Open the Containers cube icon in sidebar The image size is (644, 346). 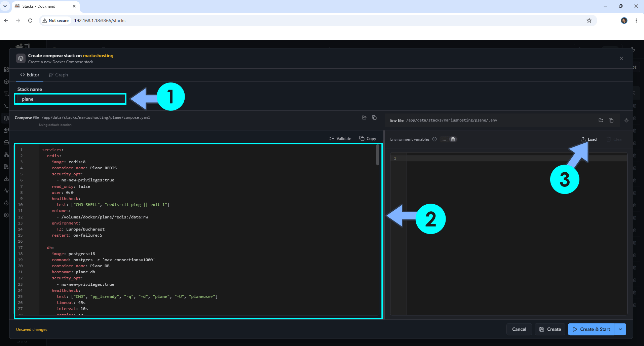coord(6,82)
